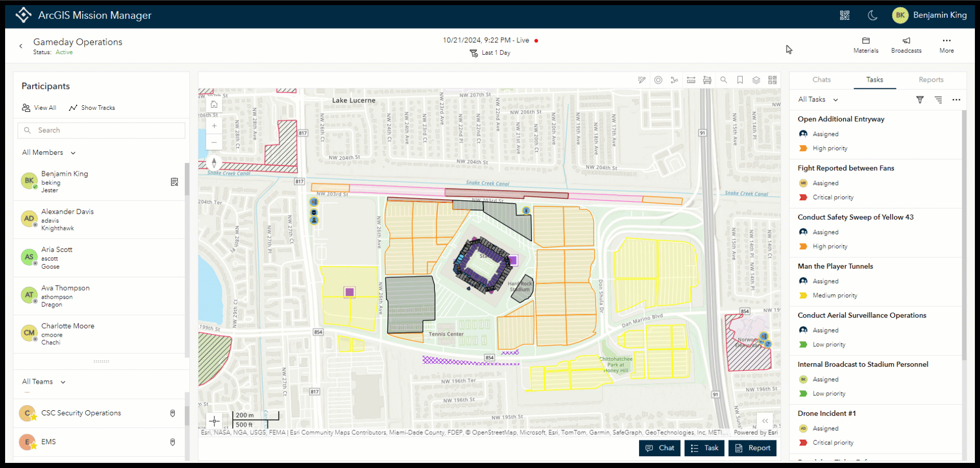Open the map markup sketch tool

642,80
